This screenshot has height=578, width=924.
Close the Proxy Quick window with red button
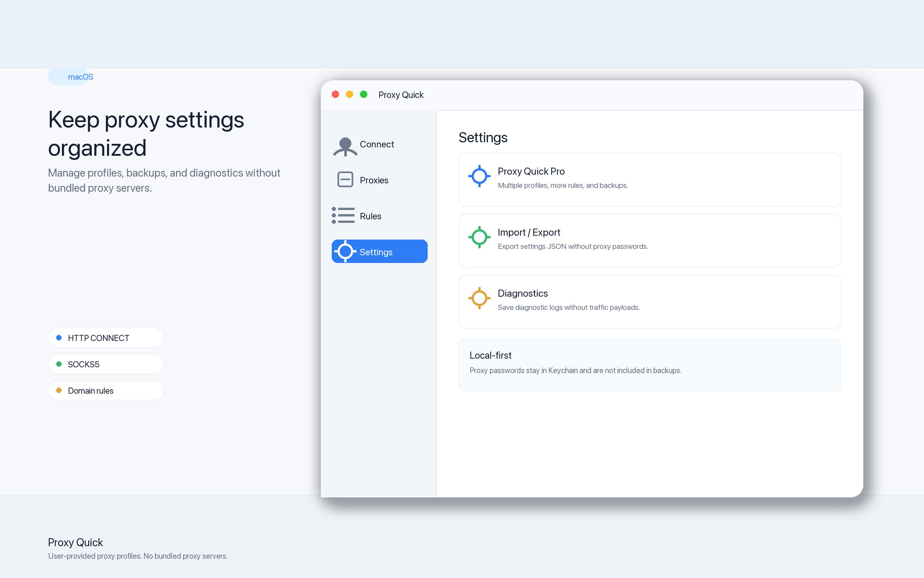pos(335,94)
